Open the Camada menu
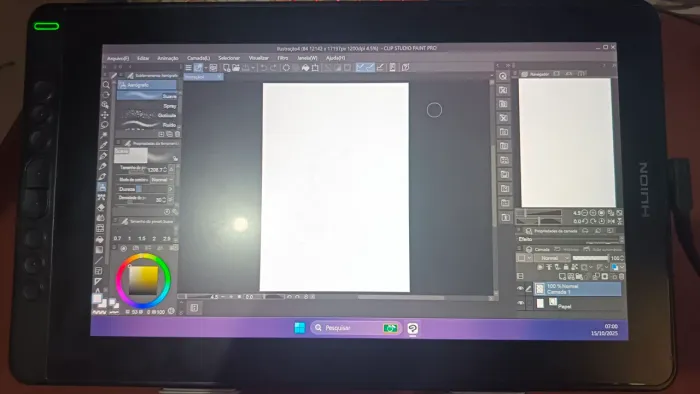 198,58
